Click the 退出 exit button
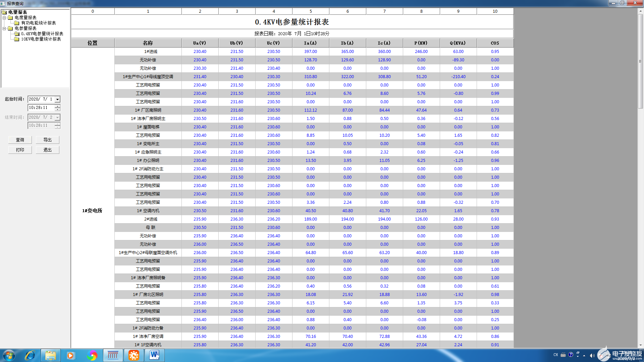Screen dimensions: 644x362 click(x=47, y=150)
